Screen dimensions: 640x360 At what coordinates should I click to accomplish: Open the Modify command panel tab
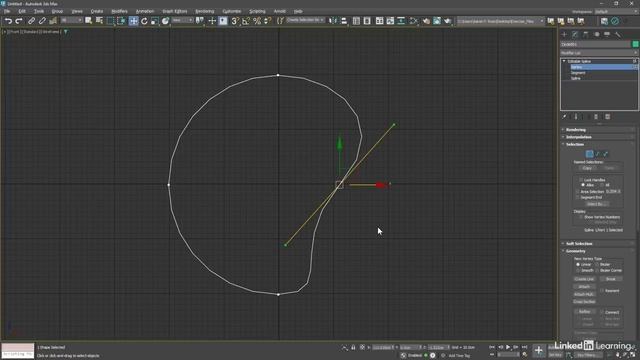point(575,34)
